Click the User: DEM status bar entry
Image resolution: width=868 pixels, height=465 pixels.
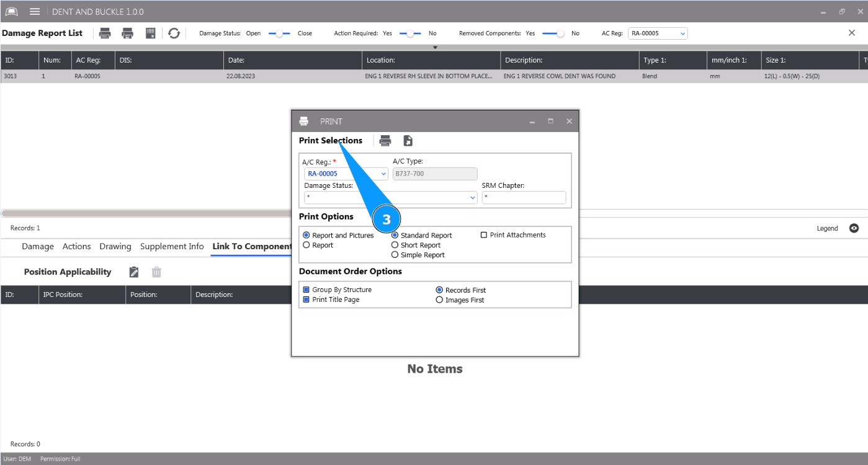(17, 459)
